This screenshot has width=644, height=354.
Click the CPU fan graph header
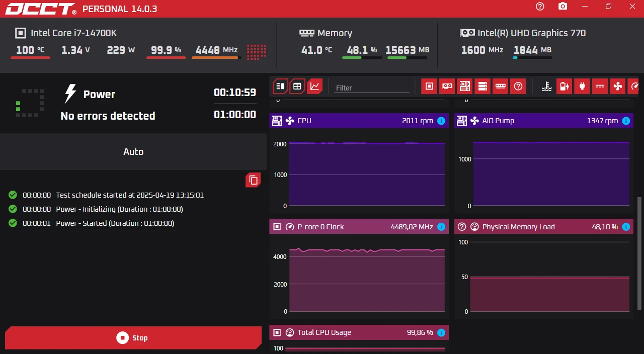pyautogui.click(x=359, y=121)
